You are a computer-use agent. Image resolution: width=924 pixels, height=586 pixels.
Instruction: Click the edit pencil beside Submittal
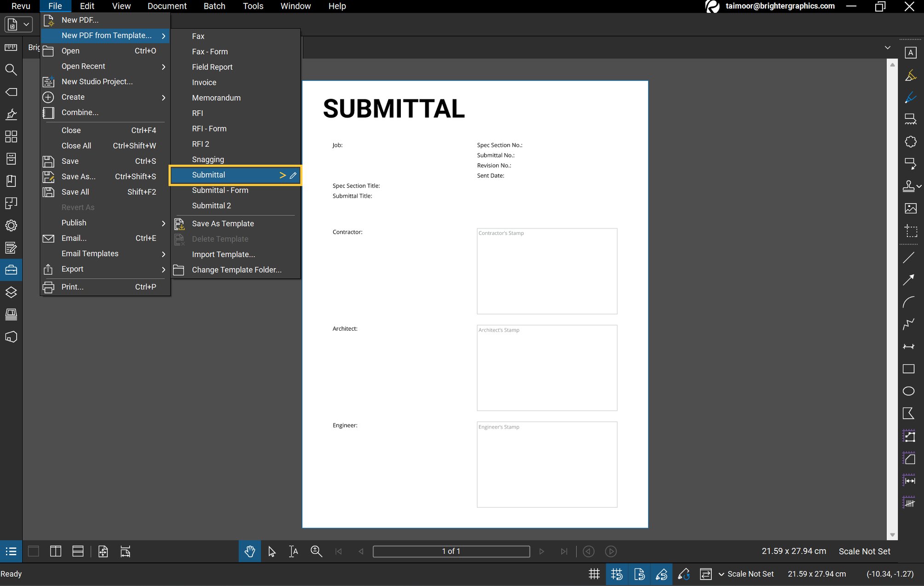pyautogui.click(x=293, y=175)
